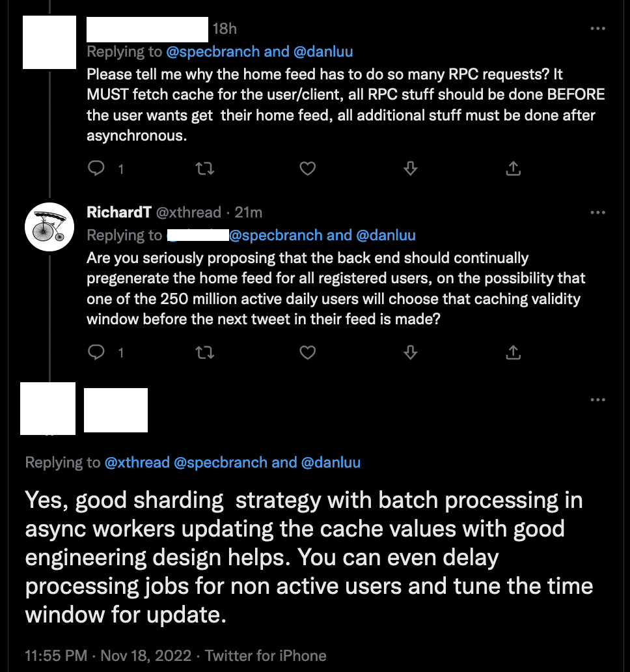The image size is (630, 672).
Task: Open the RichardT display name
Action: pyautogui.click(x=119, y=212)
